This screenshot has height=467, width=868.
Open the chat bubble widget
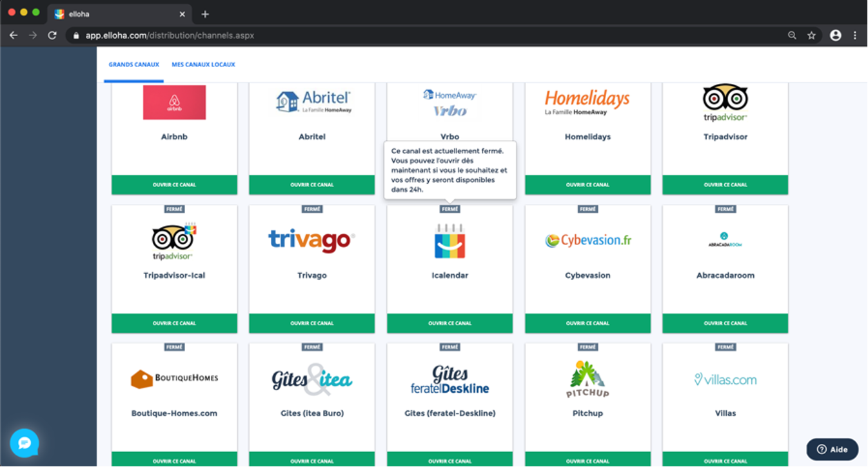pyautogui.click(x=25, y=443)
